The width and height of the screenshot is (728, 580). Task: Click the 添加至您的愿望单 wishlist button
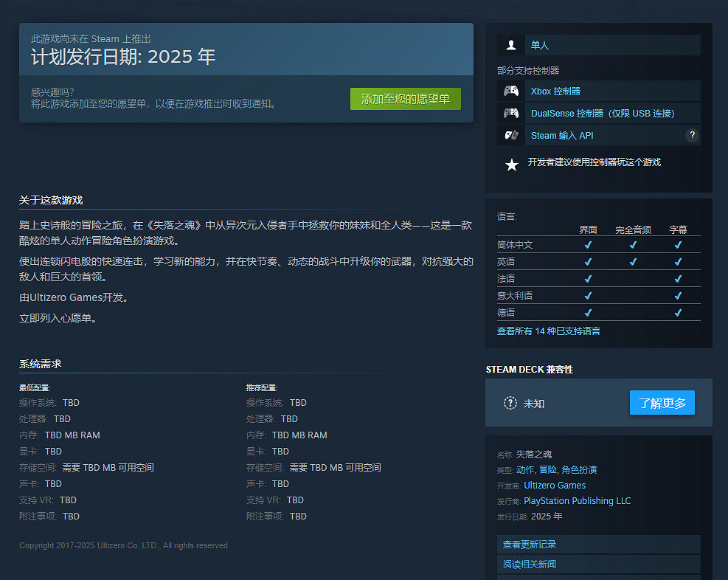405,98
